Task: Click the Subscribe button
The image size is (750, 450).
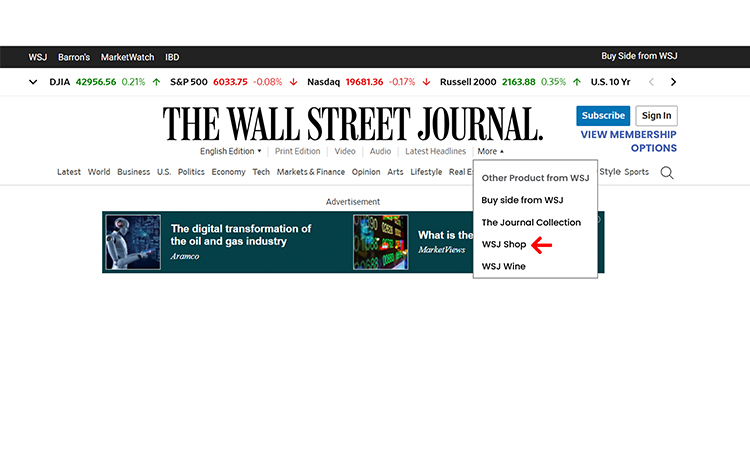Action: (x=603, y=116)
